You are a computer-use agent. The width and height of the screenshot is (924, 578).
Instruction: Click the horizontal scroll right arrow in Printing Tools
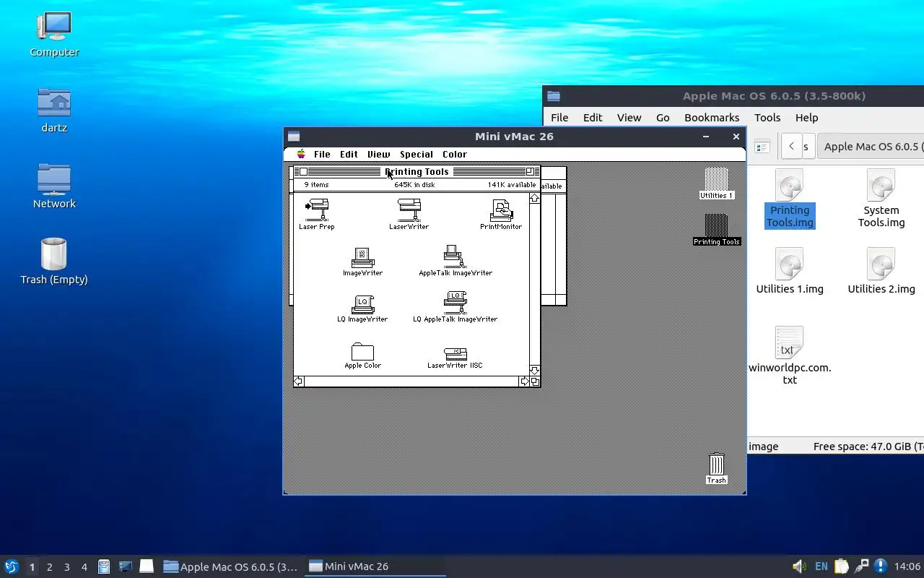pos(525,381)
